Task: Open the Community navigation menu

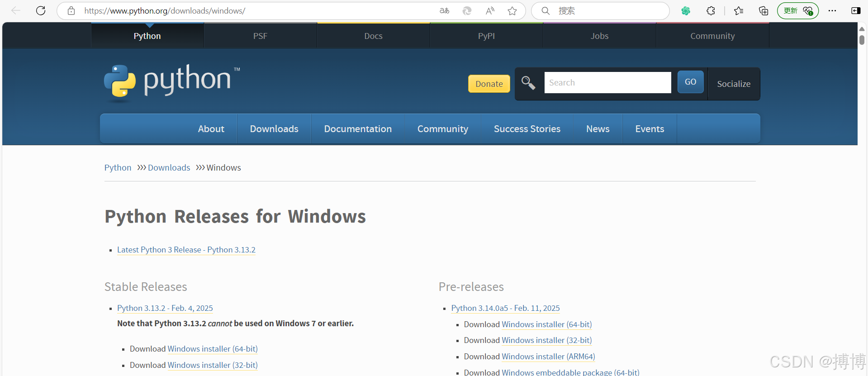Action: 443,129
